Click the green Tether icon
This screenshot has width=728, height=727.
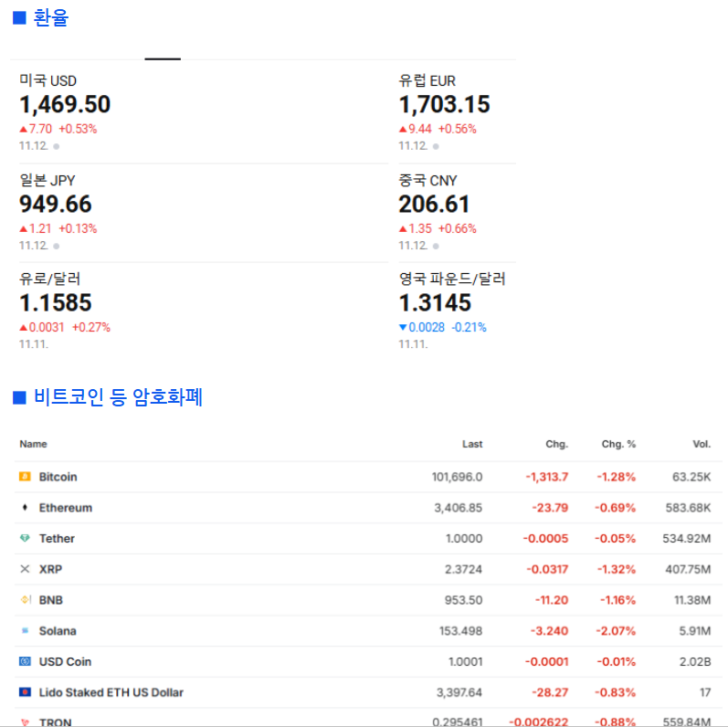tap(25, 539)
